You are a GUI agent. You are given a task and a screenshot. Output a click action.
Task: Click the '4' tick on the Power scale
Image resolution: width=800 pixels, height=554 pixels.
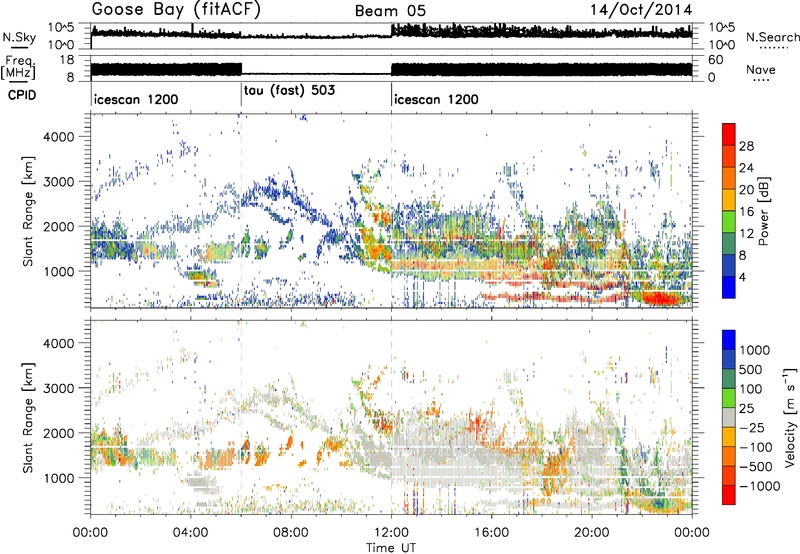point(742,277)
